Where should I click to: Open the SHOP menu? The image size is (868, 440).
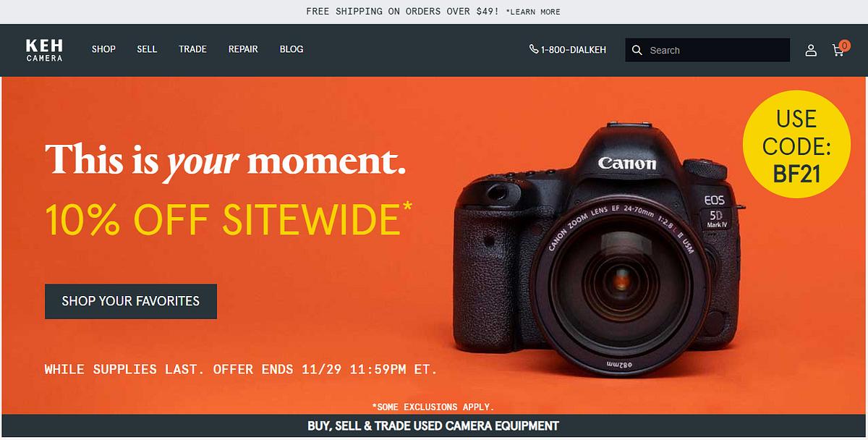pos(103,49)
